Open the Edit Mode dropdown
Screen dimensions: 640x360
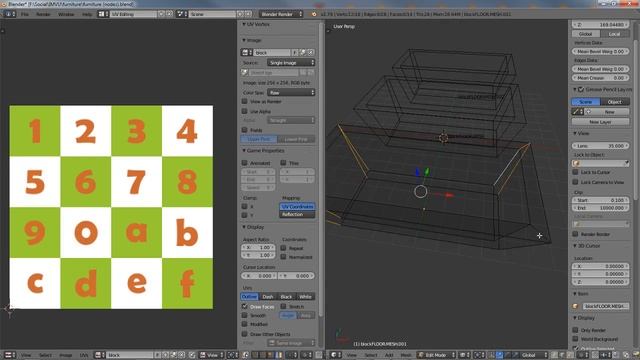[x=436, y=355]
